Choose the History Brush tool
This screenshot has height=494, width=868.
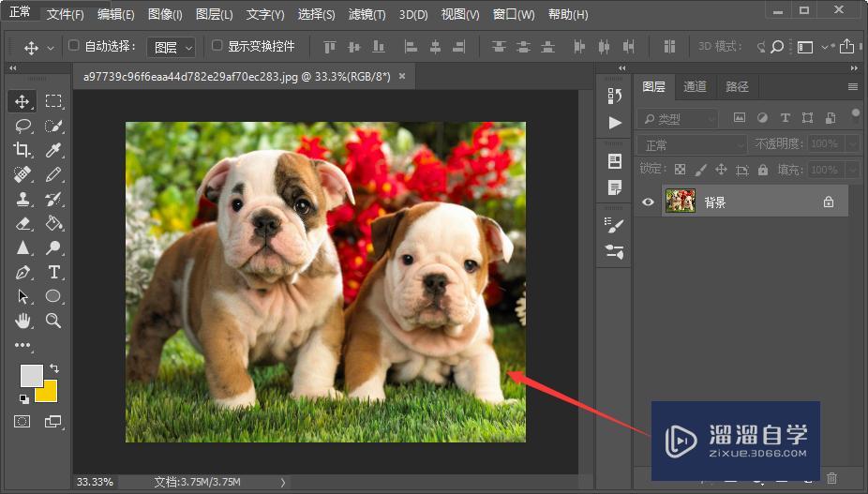pyautogui.click(x=53, y=199)
